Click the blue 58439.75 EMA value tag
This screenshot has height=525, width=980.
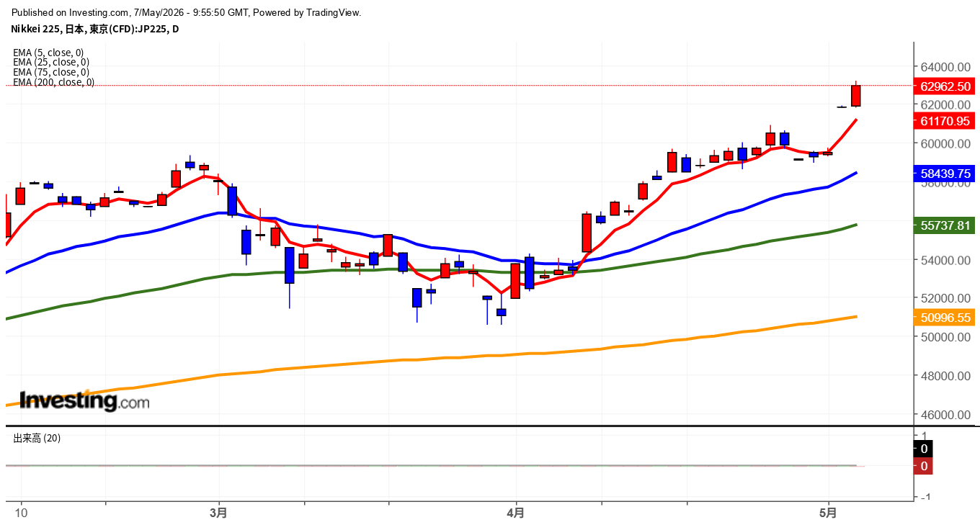click(x=945, y=174)
